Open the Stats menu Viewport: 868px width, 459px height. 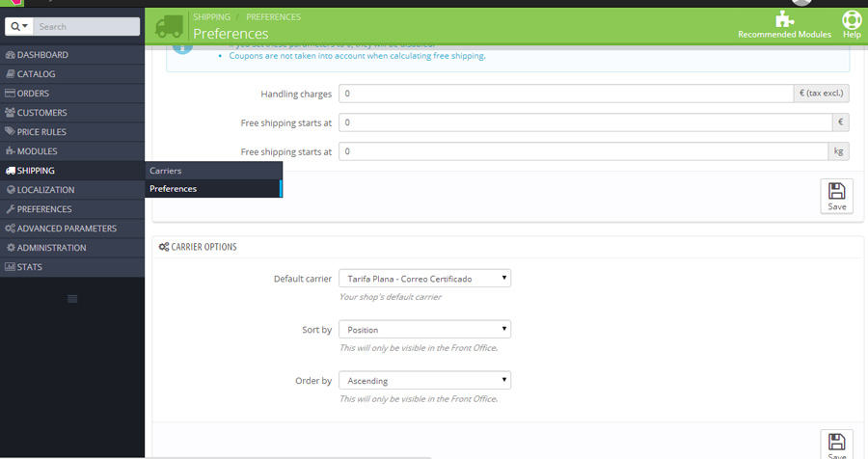[x=72, y=267]
